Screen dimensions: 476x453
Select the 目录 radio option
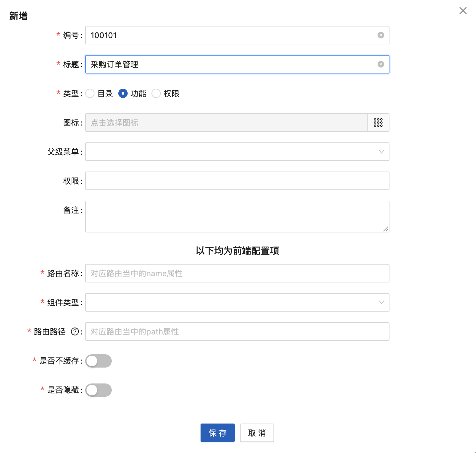pyautogui.click(x=90, y=94)
